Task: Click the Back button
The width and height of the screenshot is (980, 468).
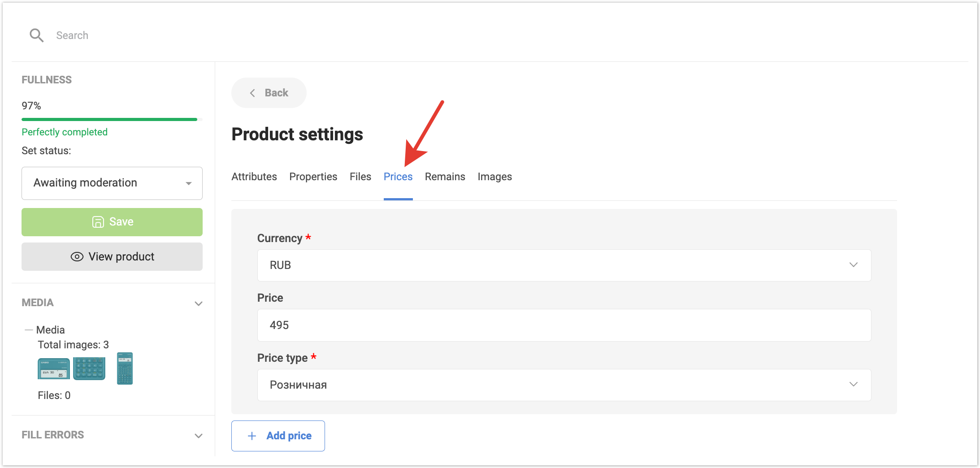Action: point(269,93)
